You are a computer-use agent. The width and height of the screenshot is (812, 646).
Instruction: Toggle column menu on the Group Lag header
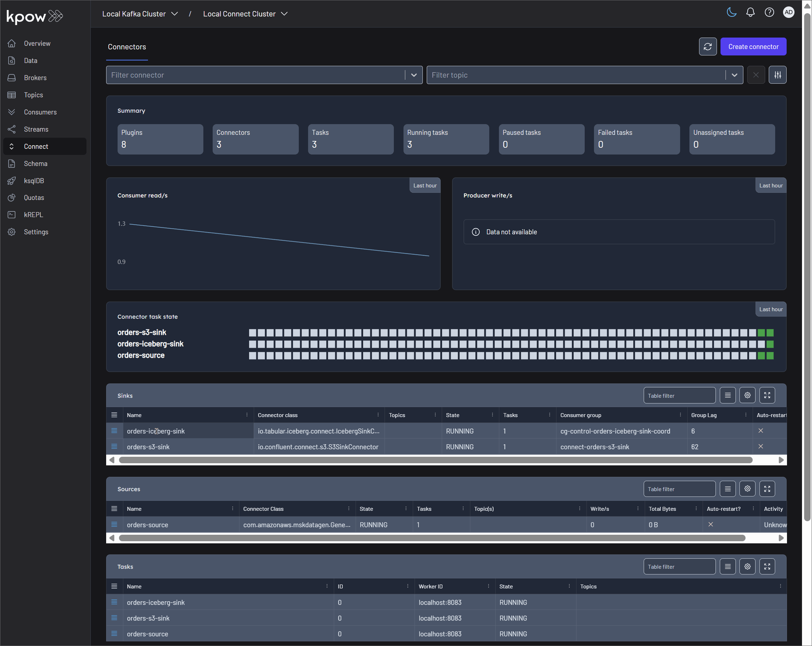745,415
